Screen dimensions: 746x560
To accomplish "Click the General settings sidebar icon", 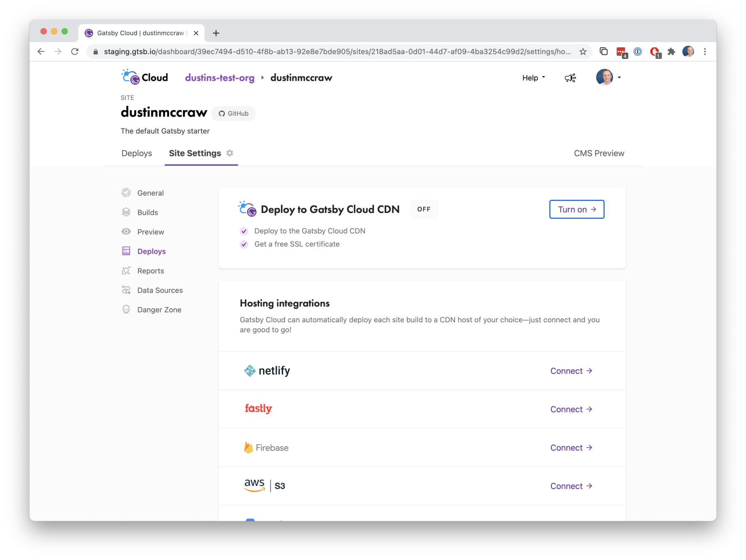I will pos(126,192).
